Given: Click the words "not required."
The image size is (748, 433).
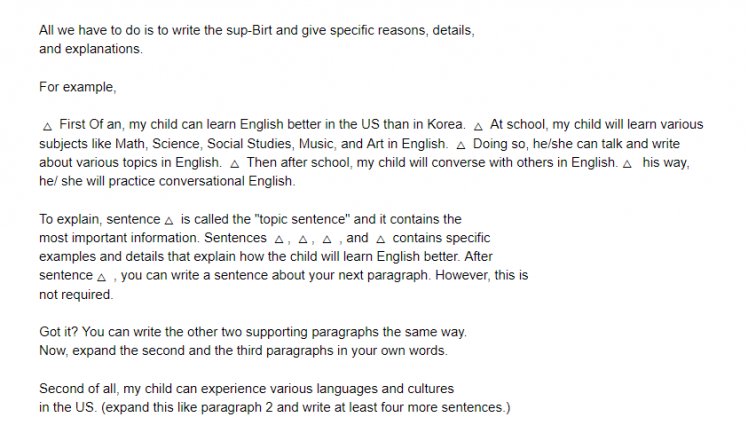Looking at the screenshot, I should tap(76, 296).
